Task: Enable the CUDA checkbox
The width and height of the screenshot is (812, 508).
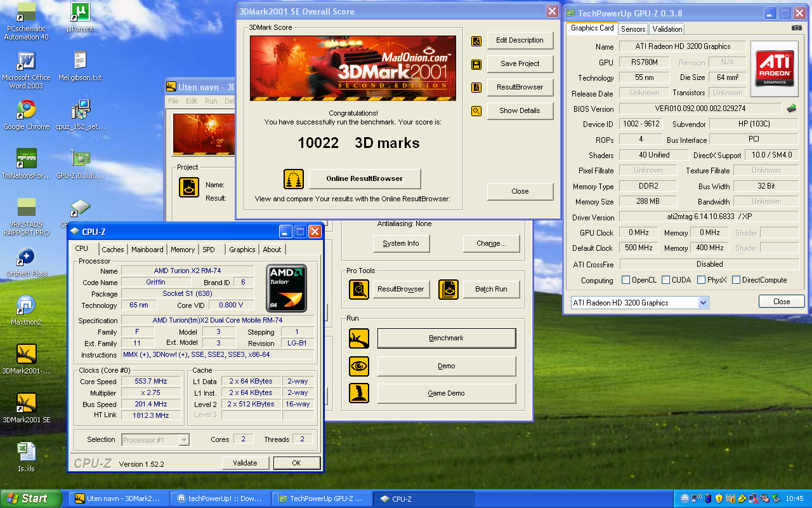Action: [x=666, y=280]
